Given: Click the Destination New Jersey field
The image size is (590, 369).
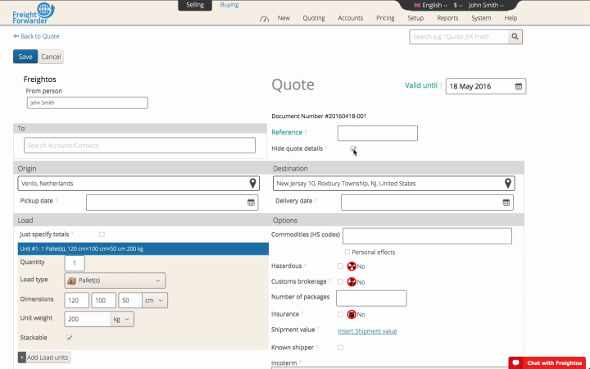Looking at the screenshot, I should tap(394, 183).
